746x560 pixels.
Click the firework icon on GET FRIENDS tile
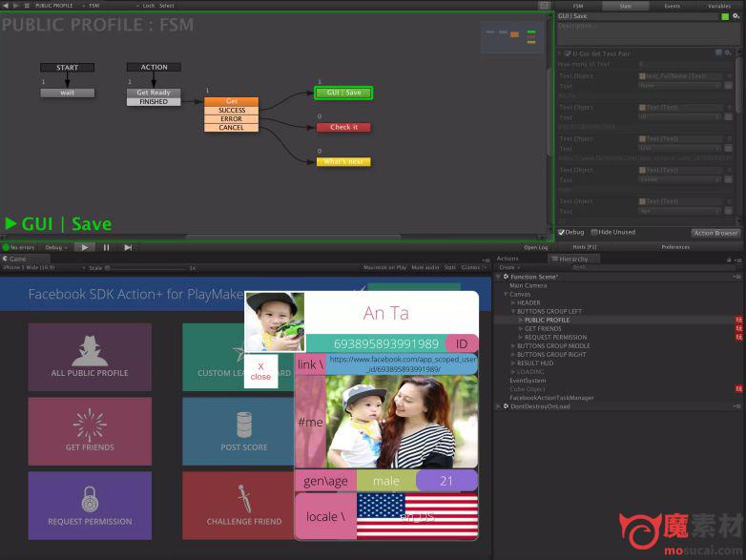coord(90,425)
